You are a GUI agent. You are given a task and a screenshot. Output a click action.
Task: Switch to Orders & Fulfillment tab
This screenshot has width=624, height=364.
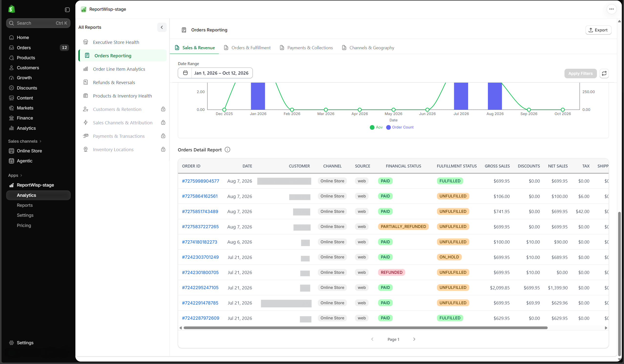[247, 48]
